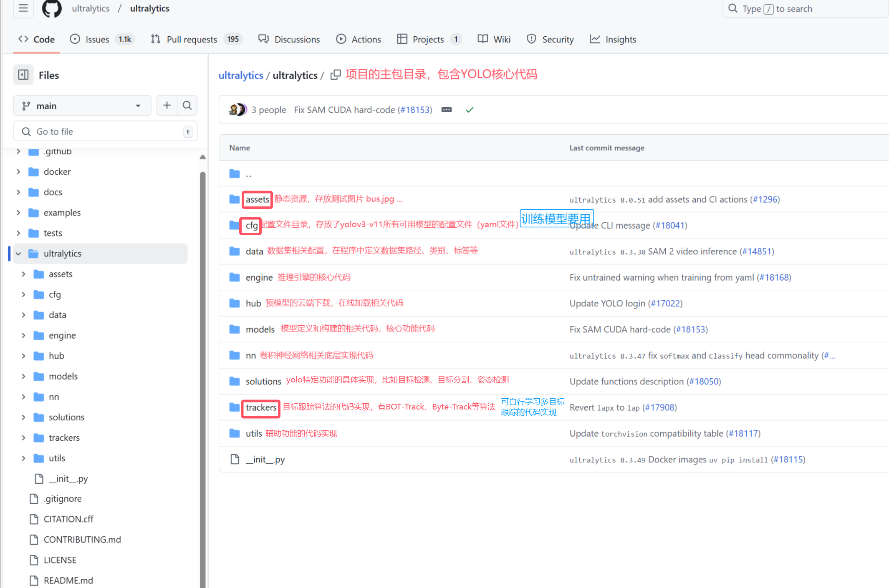This screenshot has height=588, width=889.
Task: Open pull request link #1296
Action: point(765,199)
